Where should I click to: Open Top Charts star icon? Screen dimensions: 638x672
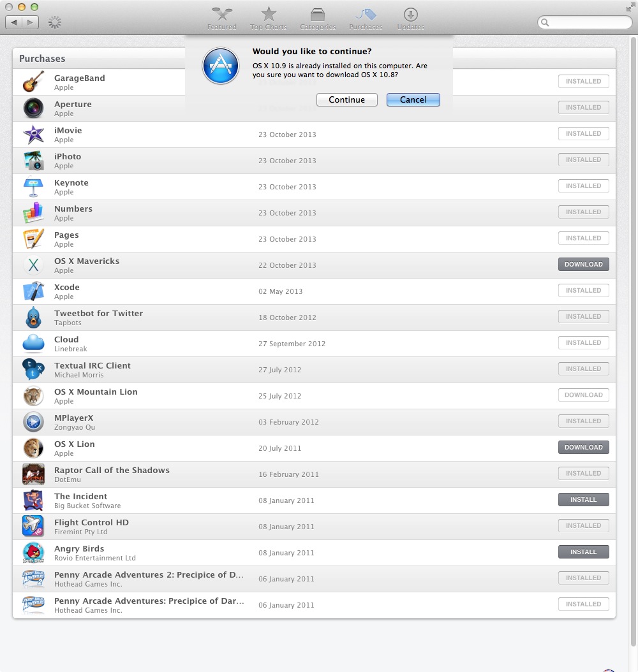point(269,15)
